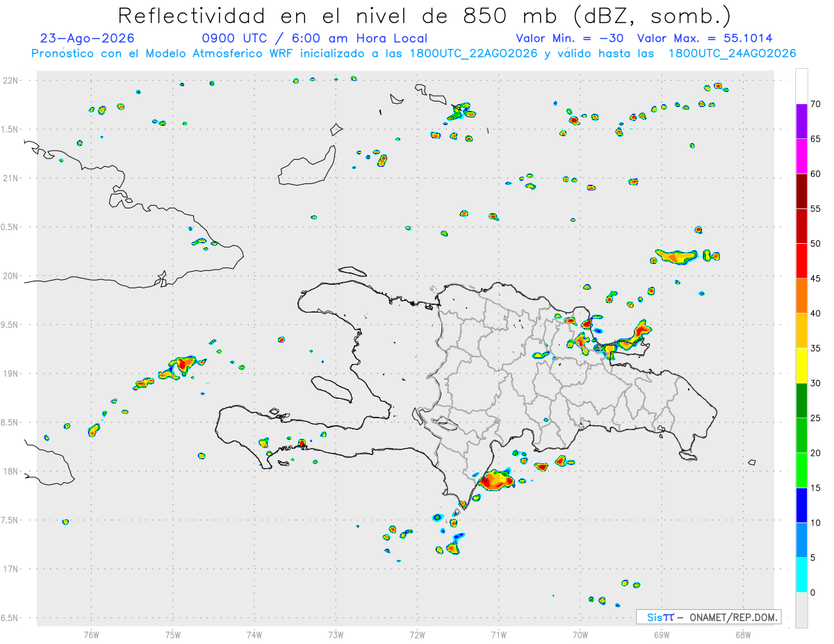Click the '73W' longitude label
This screenshot has height=644, width=834.
[x=336, y=635]
